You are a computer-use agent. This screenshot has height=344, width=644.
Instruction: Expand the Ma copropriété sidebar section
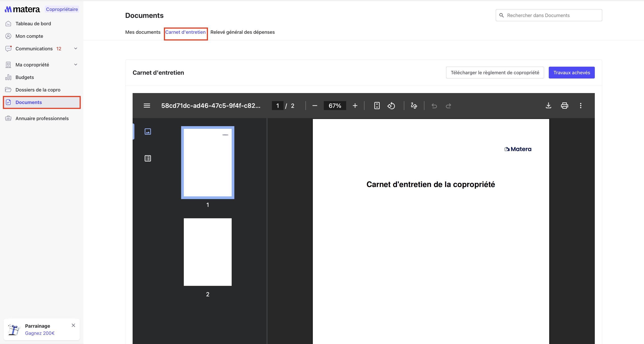pos(76,65)
